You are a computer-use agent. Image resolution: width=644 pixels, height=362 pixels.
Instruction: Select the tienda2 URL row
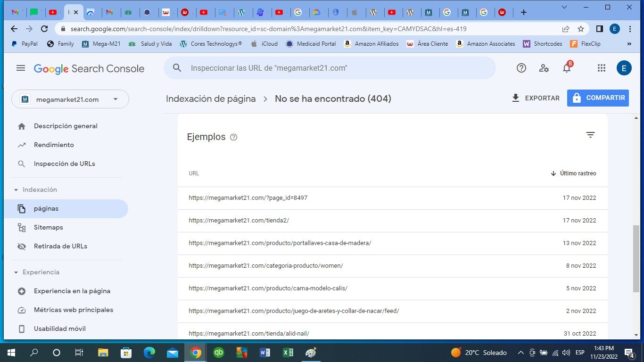(x=392, y=221)
